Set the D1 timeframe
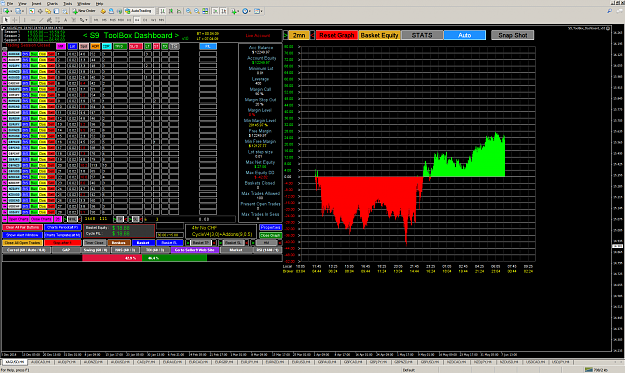The image size is (625, 373). [x=145, y=20]
